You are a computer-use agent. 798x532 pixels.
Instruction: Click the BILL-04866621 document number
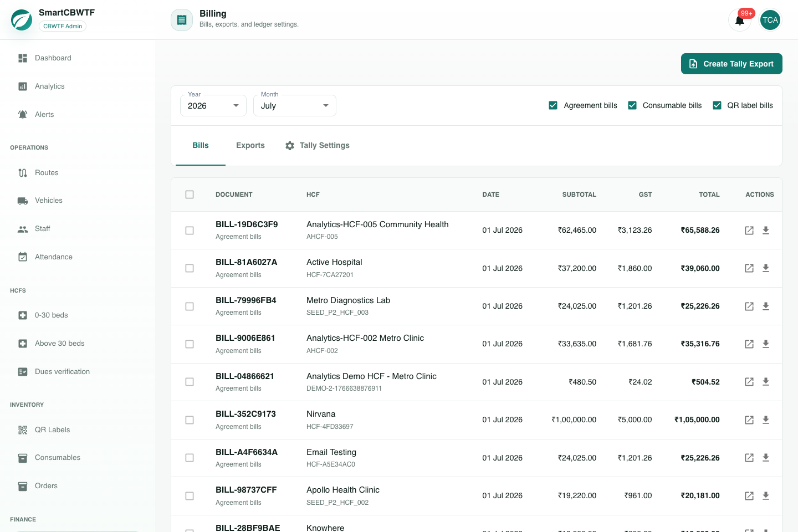click(245, 376)
